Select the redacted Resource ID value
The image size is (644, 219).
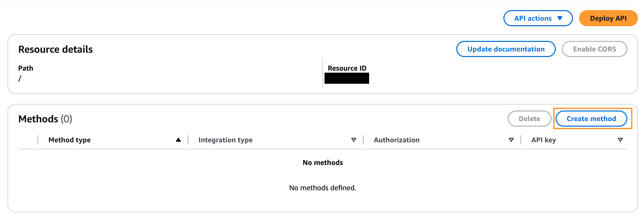(x=347, y=78)
